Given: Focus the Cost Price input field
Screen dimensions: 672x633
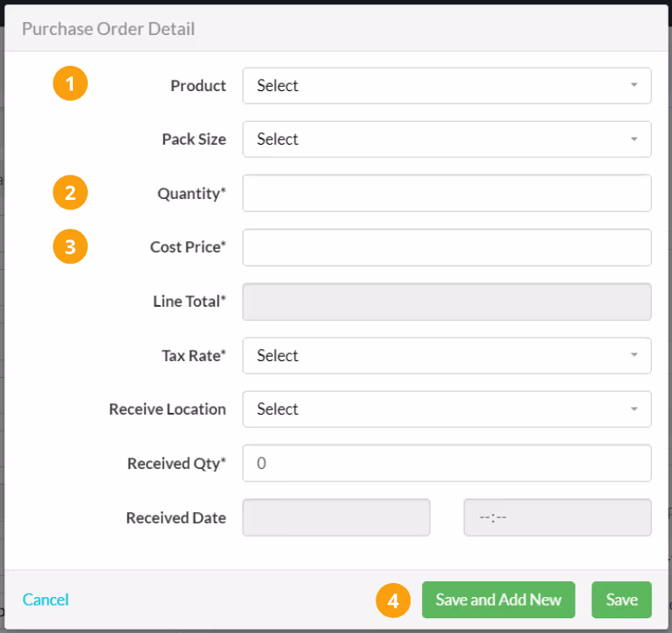Looking at the screenshot, I should coord(447,247).
